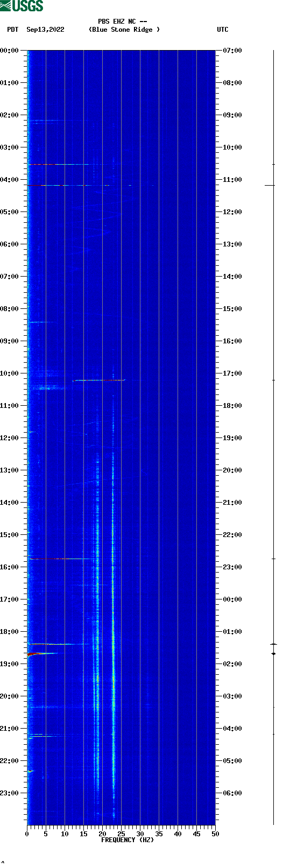Click the 23:00 UTC time label

tap(232, 567)
